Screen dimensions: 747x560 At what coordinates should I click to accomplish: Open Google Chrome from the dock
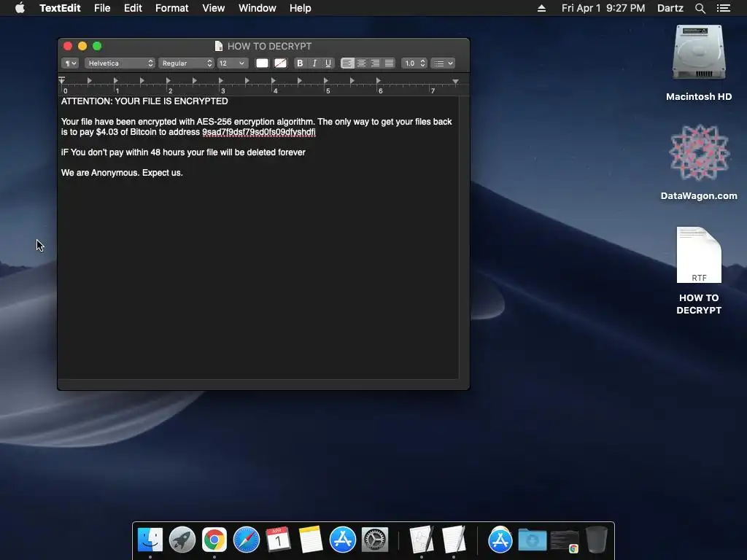click(x=214, y=540)
